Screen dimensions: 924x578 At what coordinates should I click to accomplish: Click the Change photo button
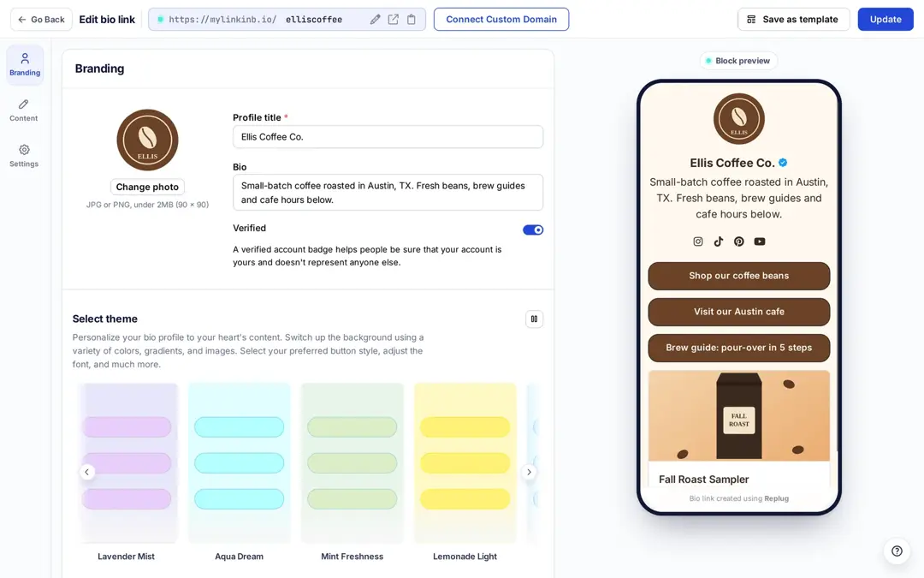point(147,187)
